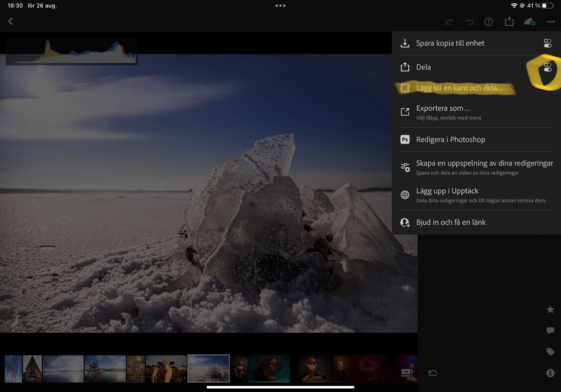Open the comments speech bubble icon

tap(550, 331)
